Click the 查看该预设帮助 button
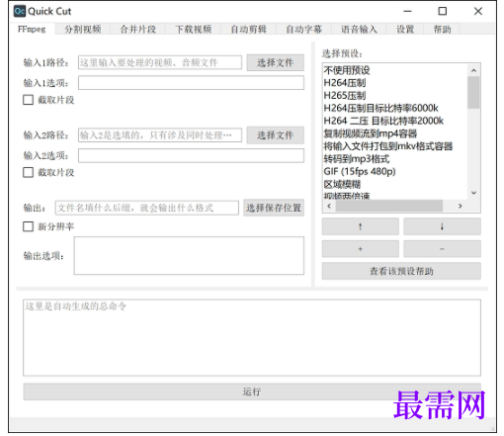 click(x=401, y=271)
